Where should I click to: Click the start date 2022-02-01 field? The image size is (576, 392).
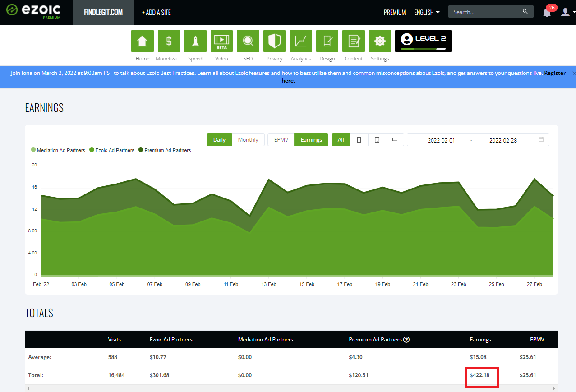(x=441, y=140)
